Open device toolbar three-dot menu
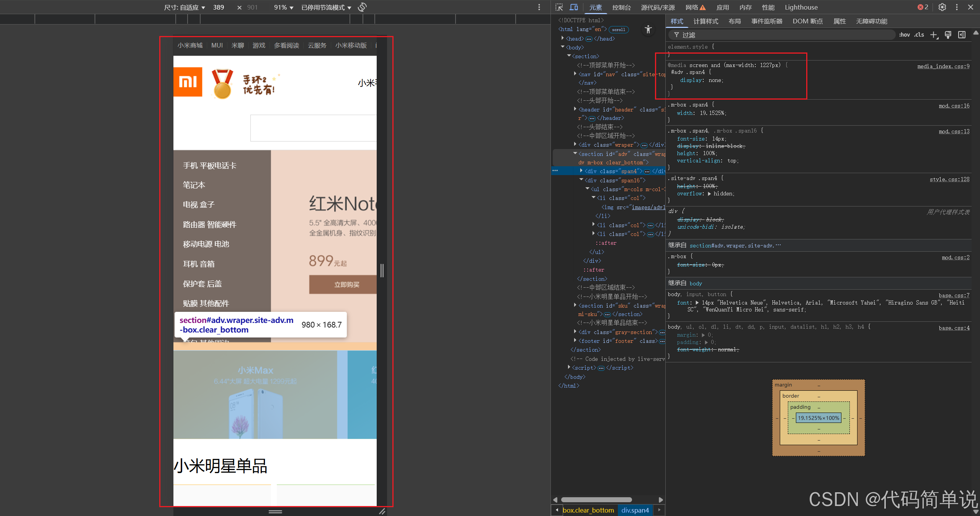Viewport: 980px width, 516px height. point(539,7)
